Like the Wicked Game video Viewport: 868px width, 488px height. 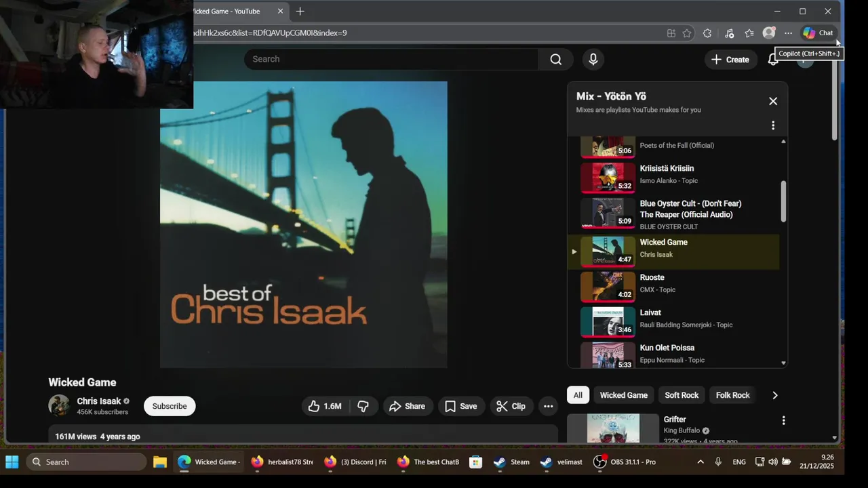(325, 406)
